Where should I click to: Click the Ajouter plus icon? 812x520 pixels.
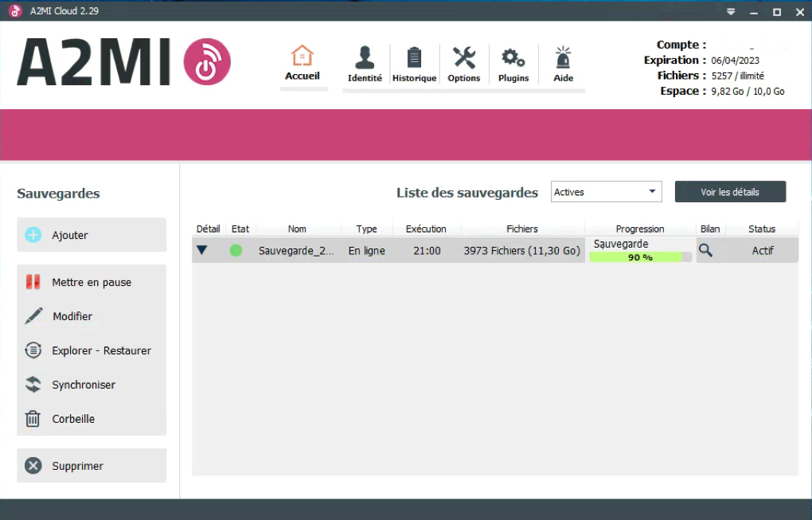[33, 235]
